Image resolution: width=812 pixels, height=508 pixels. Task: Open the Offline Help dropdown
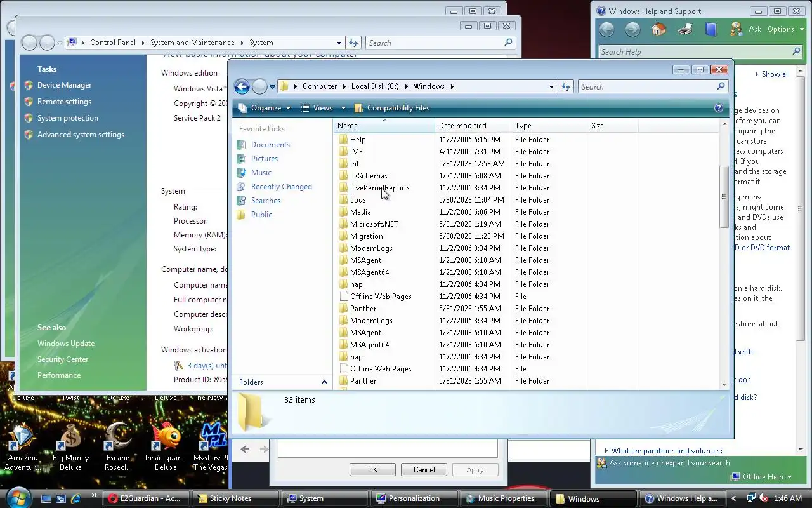[x=762, y=477]
